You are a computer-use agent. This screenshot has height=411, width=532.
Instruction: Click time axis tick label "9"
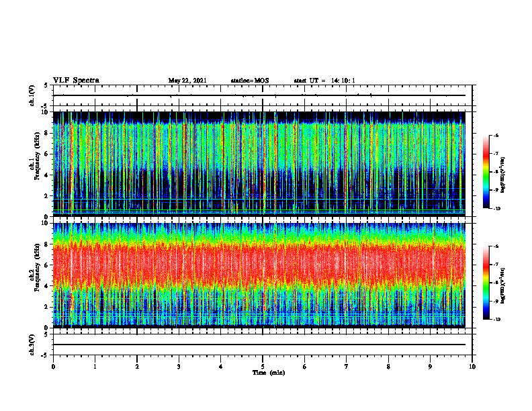coord(430,367)
